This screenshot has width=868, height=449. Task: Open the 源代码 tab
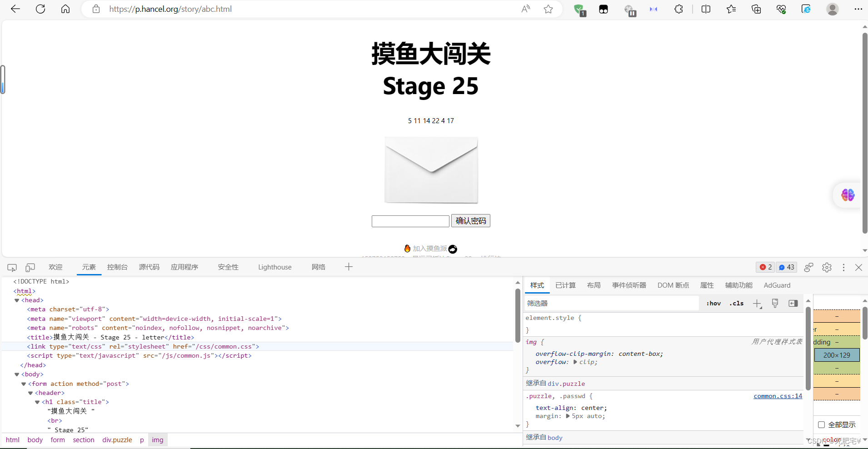click(x=149, y=267)
